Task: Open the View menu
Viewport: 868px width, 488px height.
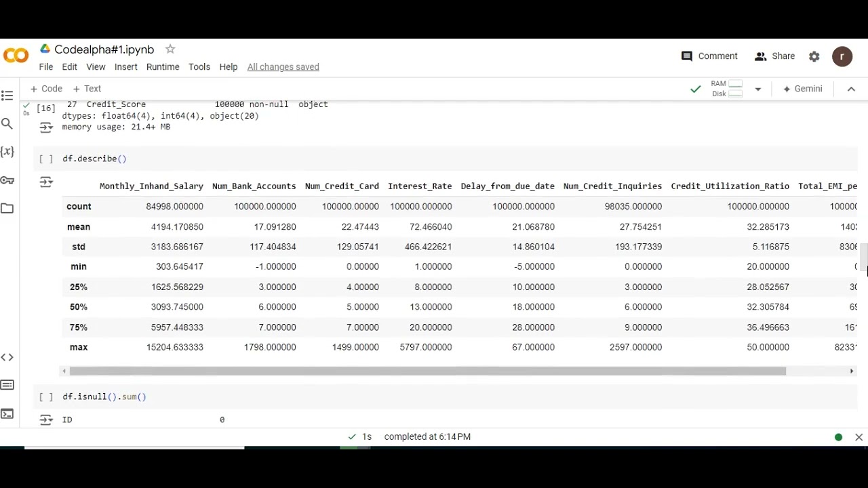Action: pyautogui.click(x=96, y=67)
